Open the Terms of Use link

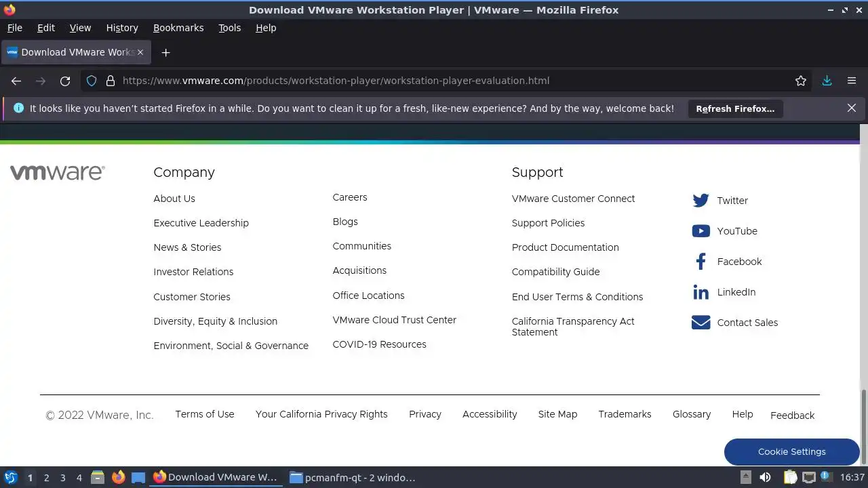[205, 414]
